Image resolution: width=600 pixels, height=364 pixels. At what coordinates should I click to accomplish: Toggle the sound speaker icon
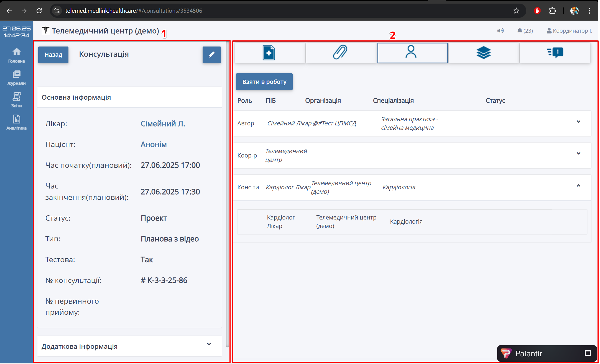[500, 31]
